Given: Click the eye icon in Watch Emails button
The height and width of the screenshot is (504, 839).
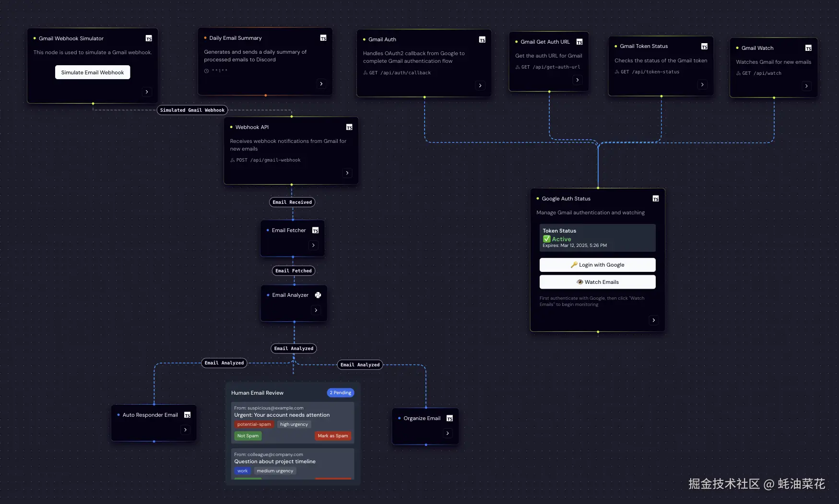Looking at the screenshot, I should [x=581, y=281].
